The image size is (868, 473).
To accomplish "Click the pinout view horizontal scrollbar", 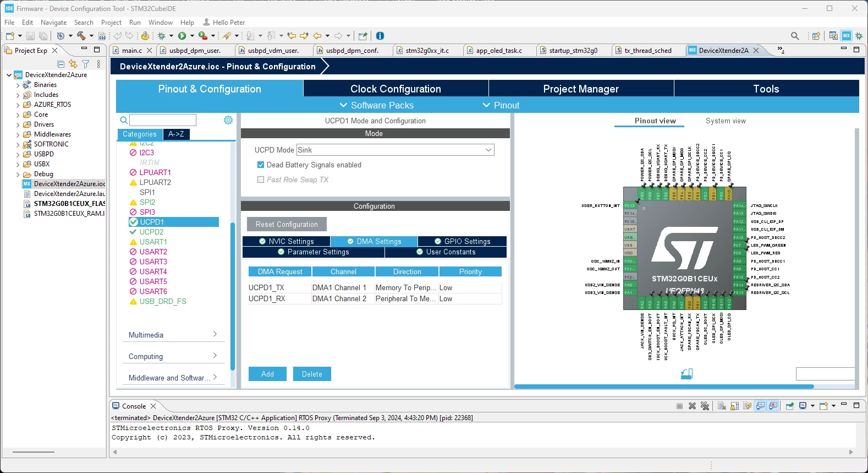I will 664,387.
